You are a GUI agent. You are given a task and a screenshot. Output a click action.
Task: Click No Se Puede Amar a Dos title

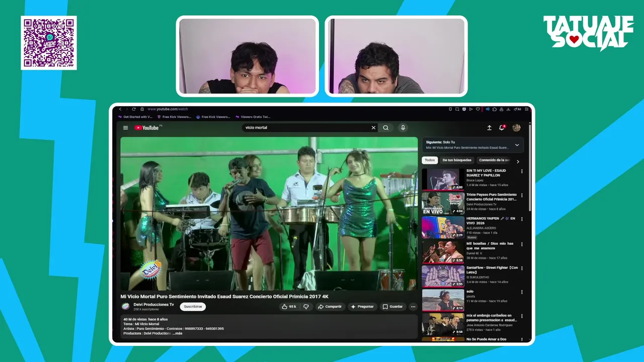tap(488, 339)
